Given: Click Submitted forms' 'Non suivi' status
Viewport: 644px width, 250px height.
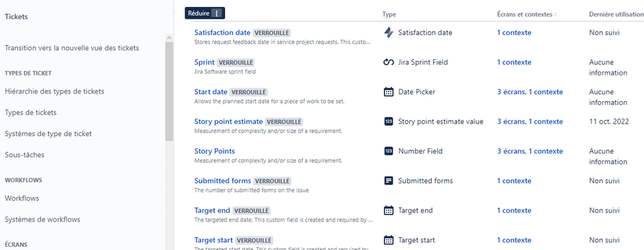Looking at the screenshot, I should [604, 180].
